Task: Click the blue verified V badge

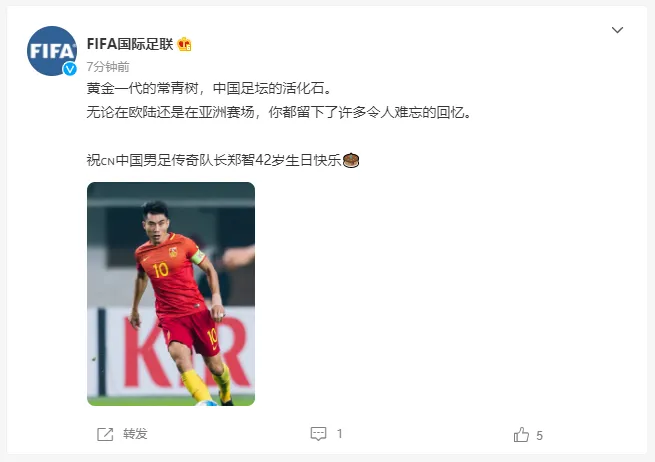Action: [70, 69]
